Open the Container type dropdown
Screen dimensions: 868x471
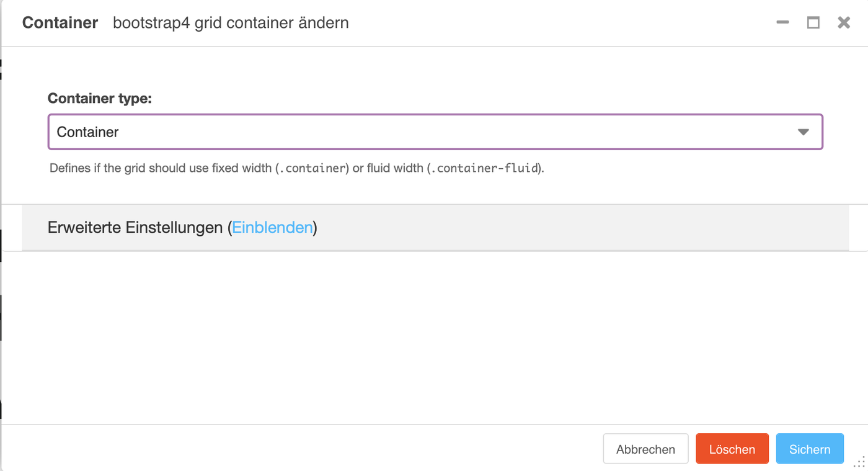434,132
